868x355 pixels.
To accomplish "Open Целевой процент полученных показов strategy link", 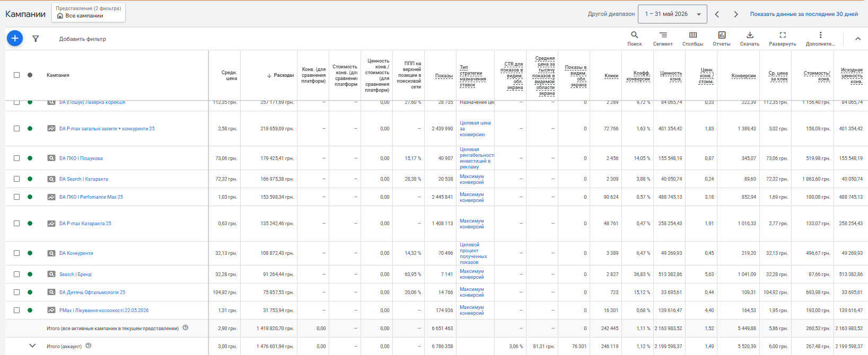I will [x=473, y=253].
